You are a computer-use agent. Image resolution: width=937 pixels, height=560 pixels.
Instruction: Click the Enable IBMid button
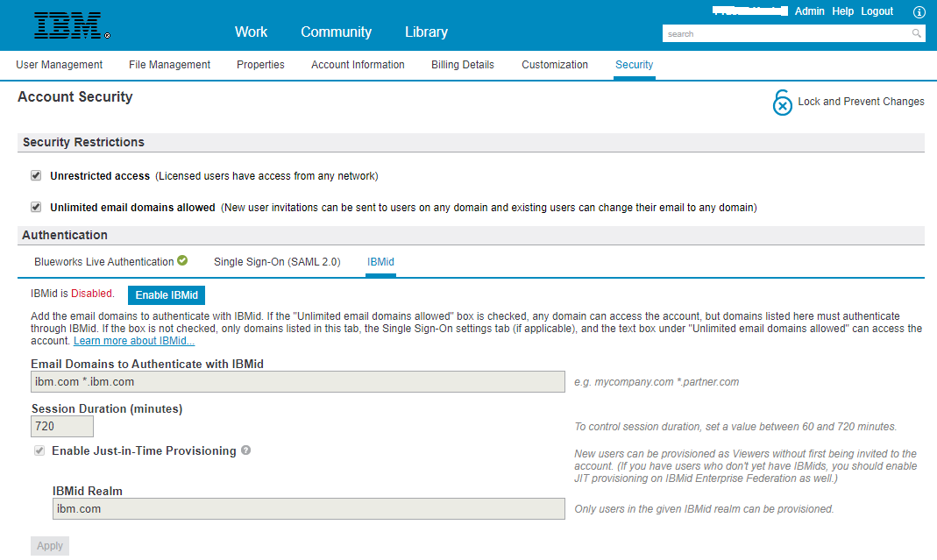pos(167,295)
